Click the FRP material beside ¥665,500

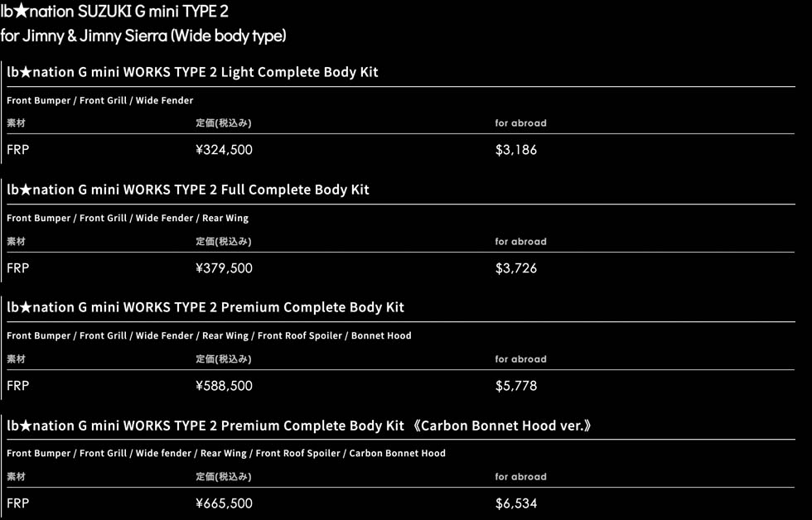pyautogui.click(x=17, y=503)
